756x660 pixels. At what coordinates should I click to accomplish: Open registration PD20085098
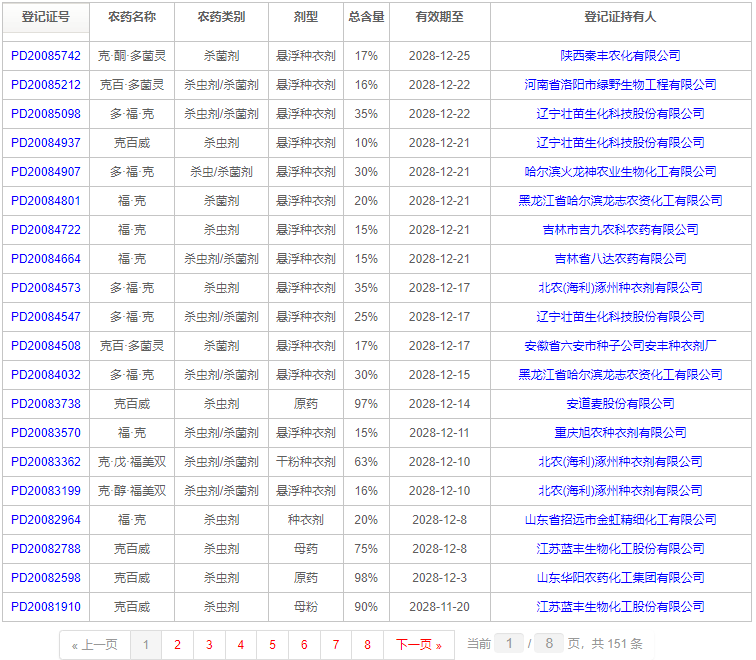46,114
